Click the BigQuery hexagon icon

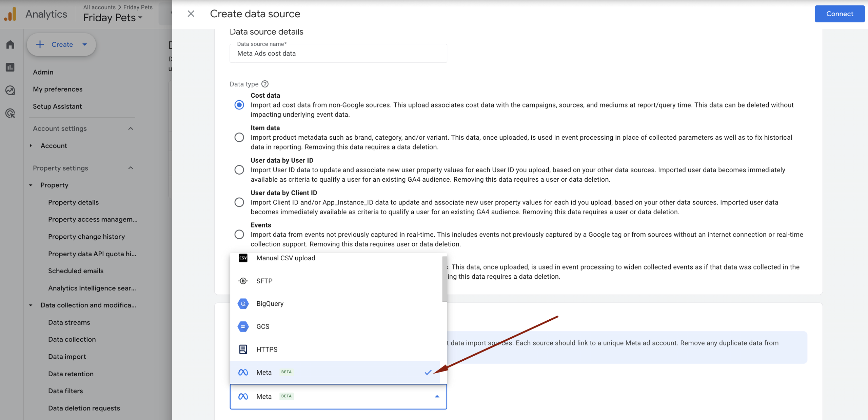[243, 304]
